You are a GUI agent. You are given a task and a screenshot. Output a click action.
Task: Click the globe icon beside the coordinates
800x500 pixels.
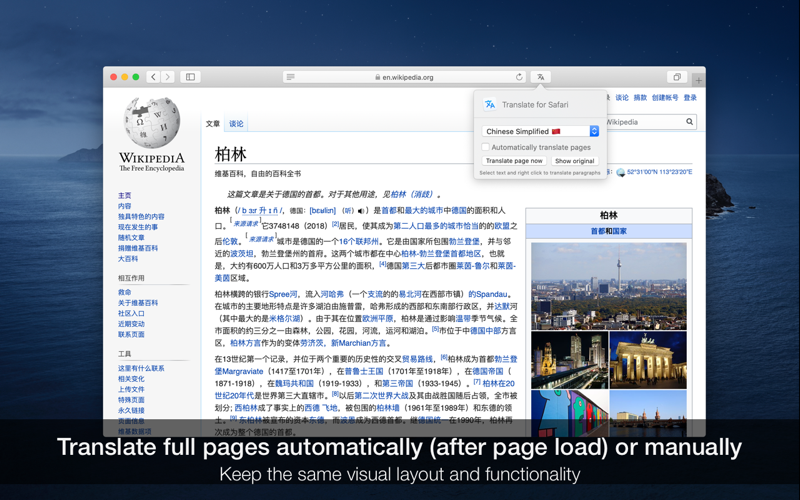pyautogui.click(x=620, y=172)
